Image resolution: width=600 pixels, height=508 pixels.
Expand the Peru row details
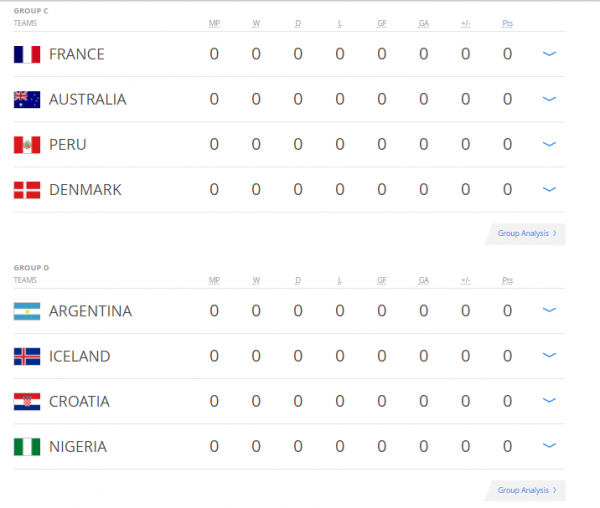pyautogui.click(x=548, y=145)
